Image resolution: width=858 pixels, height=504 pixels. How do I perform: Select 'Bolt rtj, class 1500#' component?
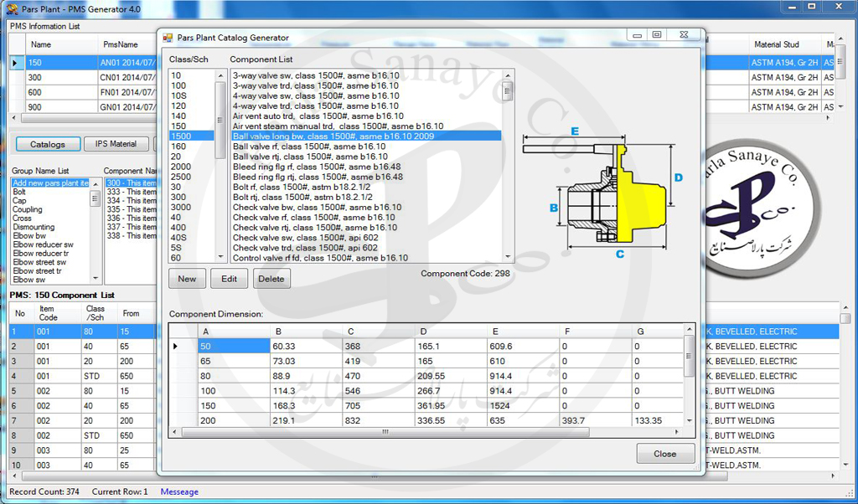[366, 198]
